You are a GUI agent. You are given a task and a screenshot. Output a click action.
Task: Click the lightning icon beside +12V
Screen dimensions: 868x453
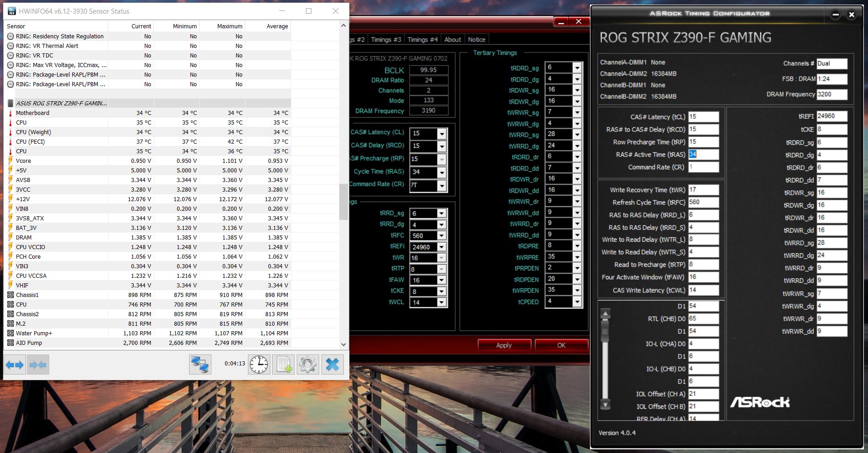coord(11,199)
